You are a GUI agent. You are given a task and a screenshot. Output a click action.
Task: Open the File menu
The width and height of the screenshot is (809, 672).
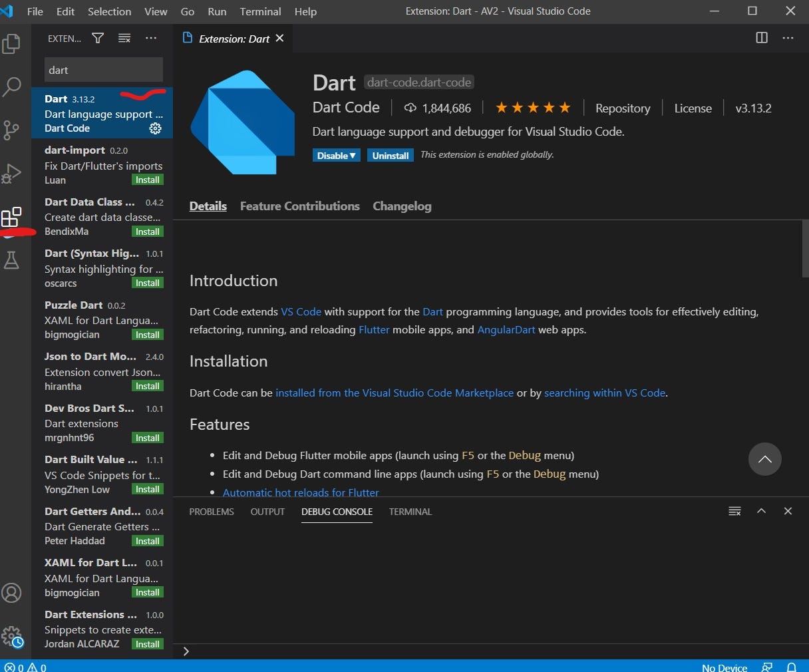point(35,11)
